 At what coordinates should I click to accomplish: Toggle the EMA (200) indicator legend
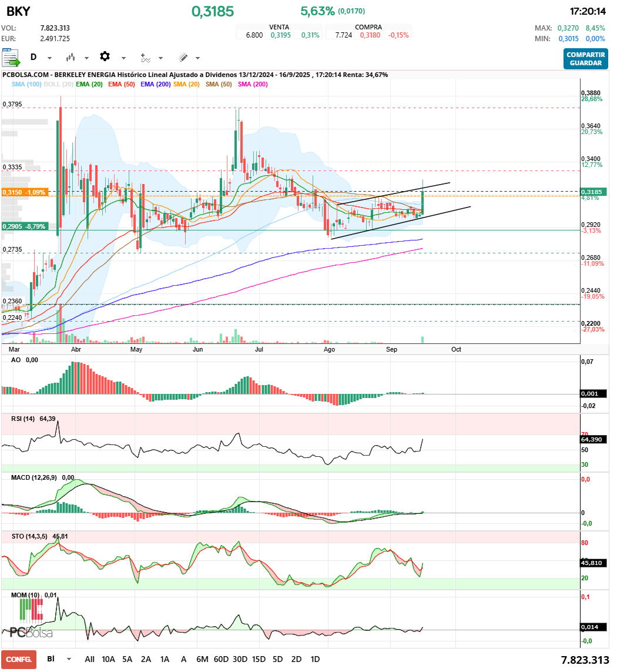(x=156, y=85)
